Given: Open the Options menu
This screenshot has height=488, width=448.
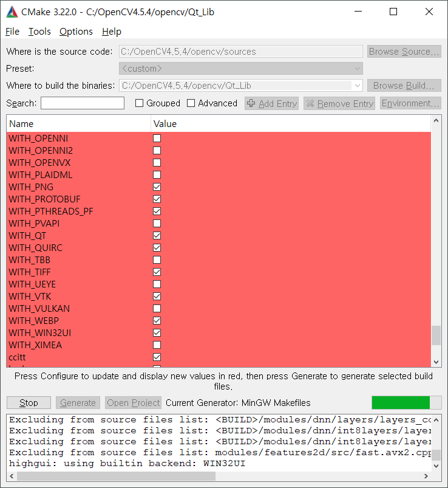Looking at the screenshot, I should tap(76, 32).
